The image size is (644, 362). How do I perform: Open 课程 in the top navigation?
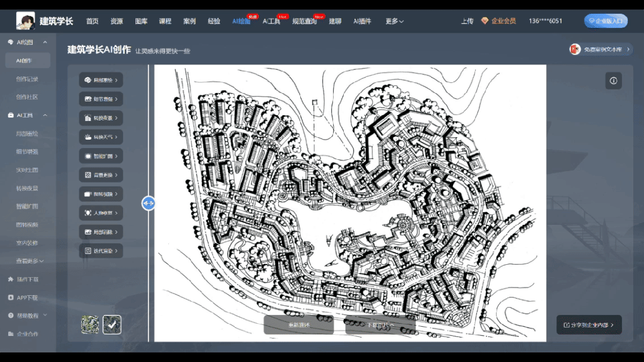tap(165, 21)
